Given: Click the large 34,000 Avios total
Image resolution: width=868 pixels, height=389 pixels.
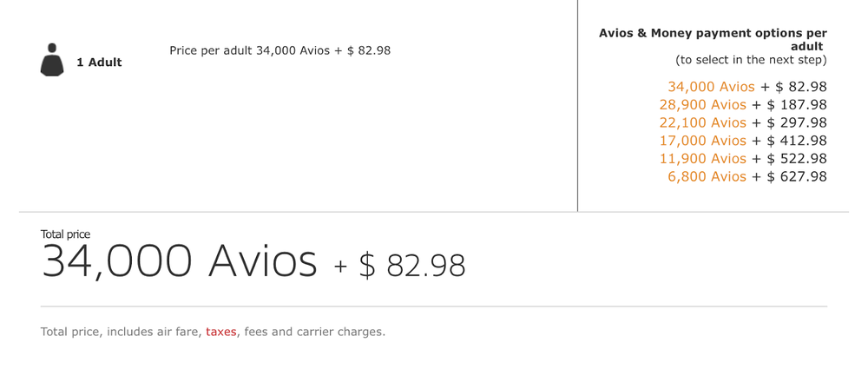Looking at the screenshot, I should 179,261.
